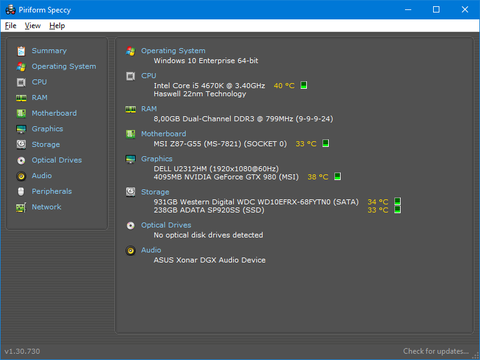Open the View menu
The width and height of the screenshot is (480, 360).
pos(33,26)
